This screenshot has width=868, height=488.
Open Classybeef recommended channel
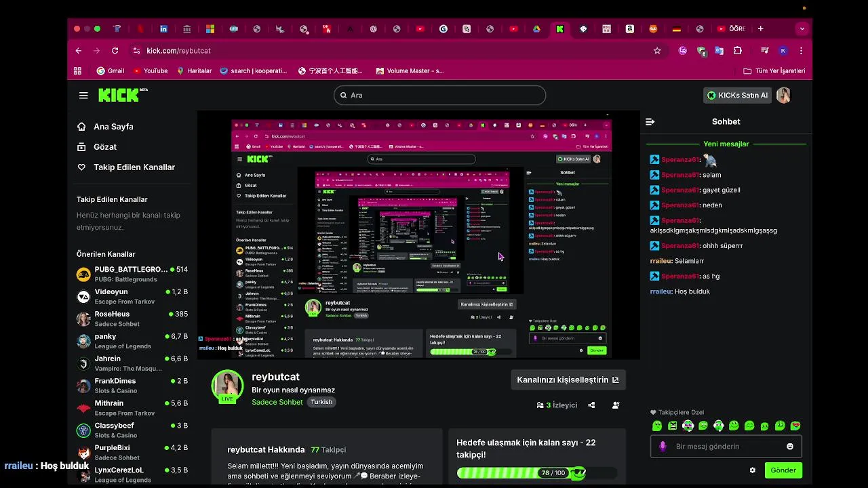point(132,430)
